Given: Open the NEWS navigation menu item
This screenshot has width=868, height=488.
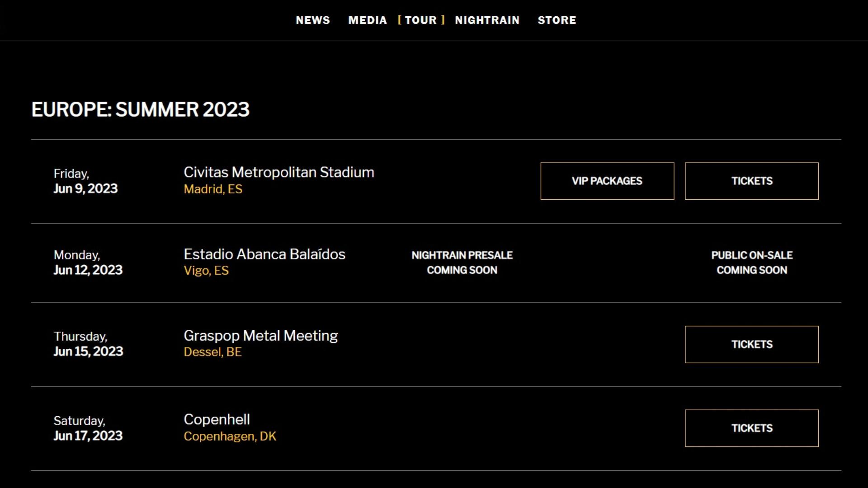Looking at the screenshot, I should [x=313, y=20].
